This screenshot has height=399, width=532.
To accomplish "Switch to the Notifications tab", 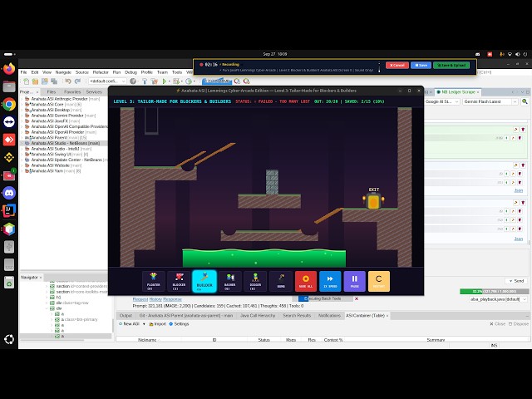I will (x=329, y=316).
